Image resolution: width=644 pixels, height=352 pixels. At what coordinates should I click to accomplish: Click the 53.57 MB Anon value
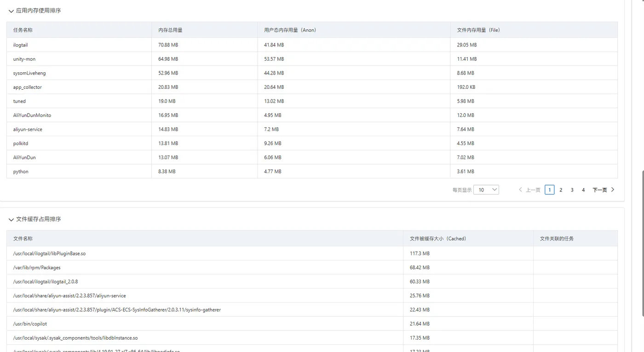coord(274,59)
